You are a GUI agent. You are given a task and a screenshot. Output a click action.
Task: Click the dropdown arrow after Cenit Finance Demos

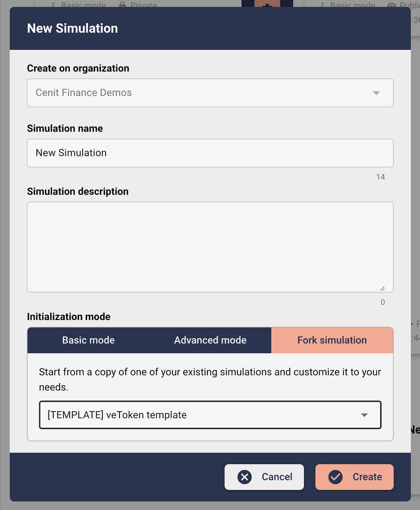point(377,93)
